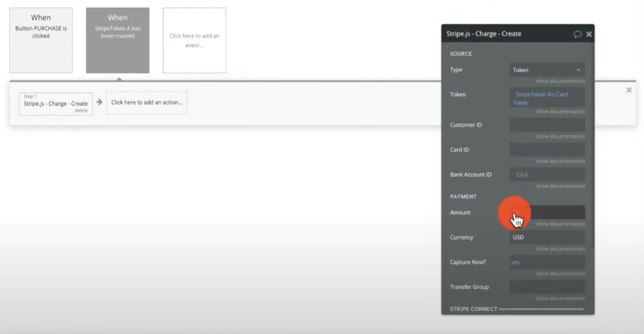Select the StripeToken A has been created event

117,40
